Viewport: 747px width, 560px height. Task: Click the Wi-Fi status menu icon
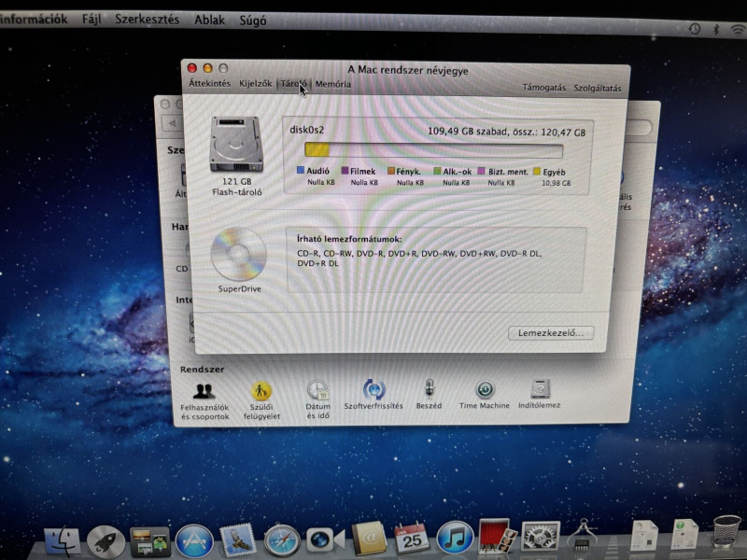coord(738,30)
